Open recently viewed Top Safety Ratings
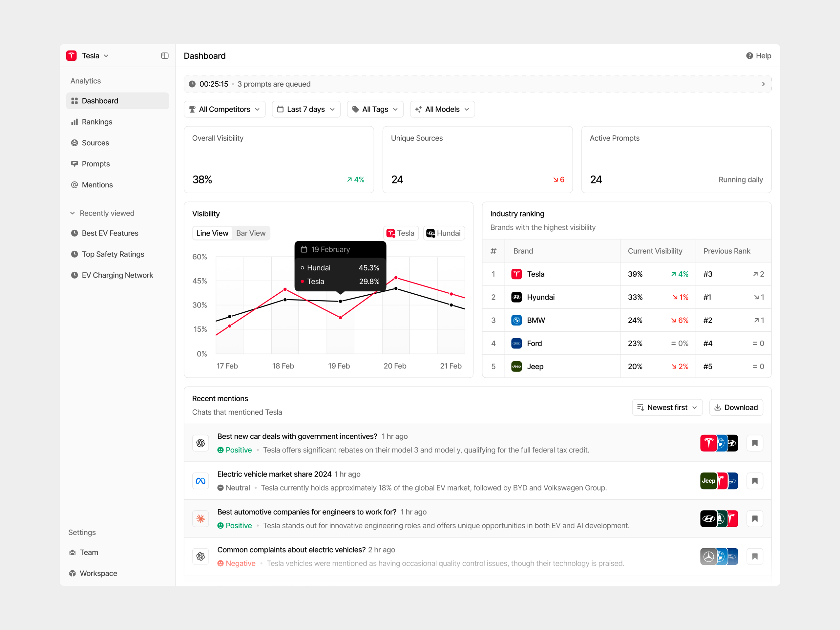This screenshot has height=630, width=840. [117, 254]
